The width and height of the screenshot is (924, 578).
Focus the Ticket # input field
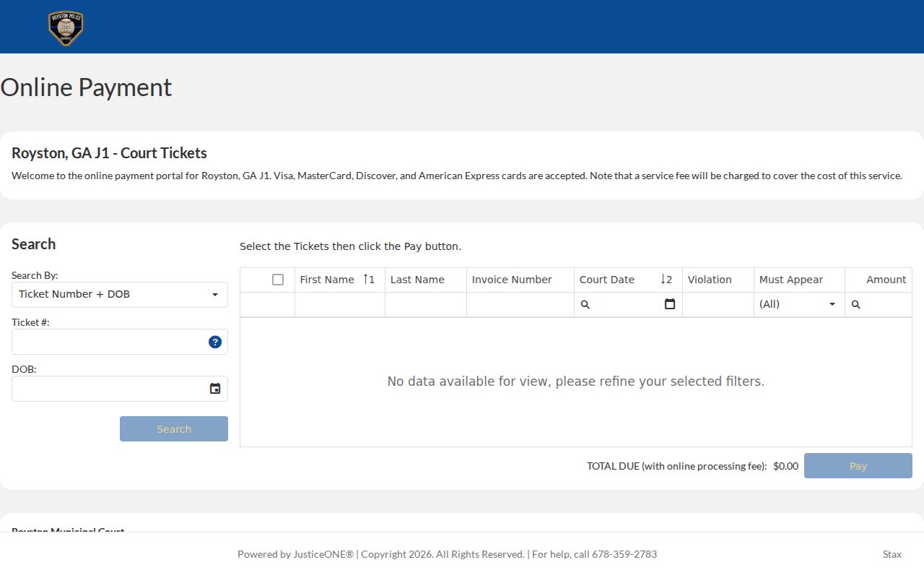pos(110,342)
